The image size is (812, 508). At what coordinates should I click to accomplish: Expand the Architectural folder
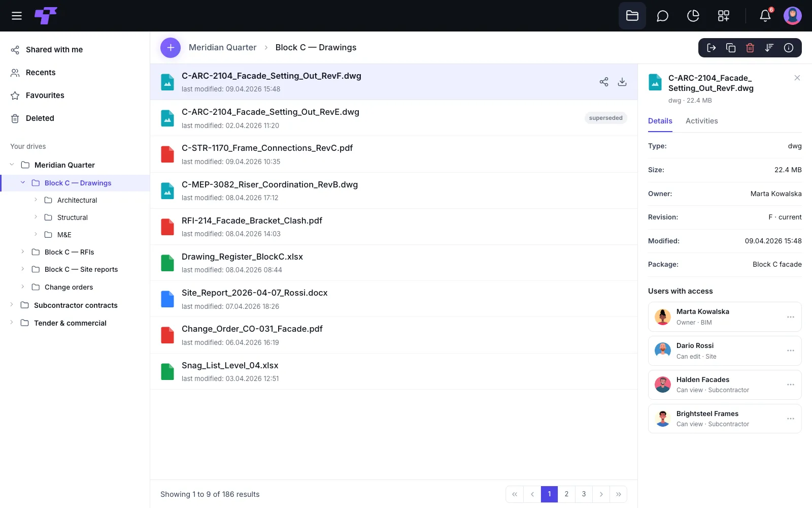click(x=36, y=200)
